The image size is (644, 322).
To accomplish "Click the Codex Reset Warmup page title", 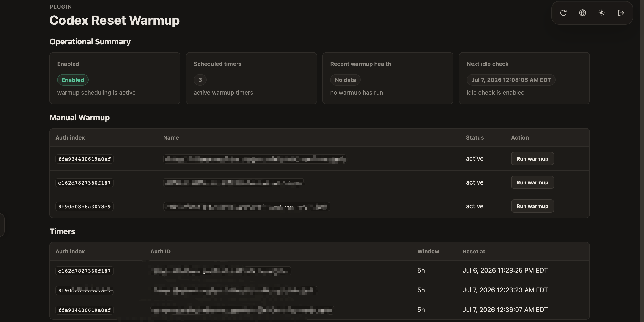I will 114,20.
